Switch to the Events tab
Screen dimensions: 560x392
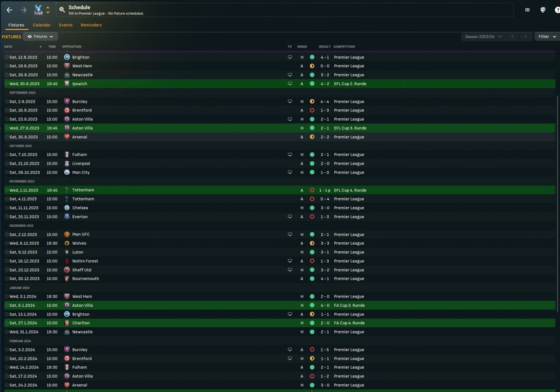[66, 25]
